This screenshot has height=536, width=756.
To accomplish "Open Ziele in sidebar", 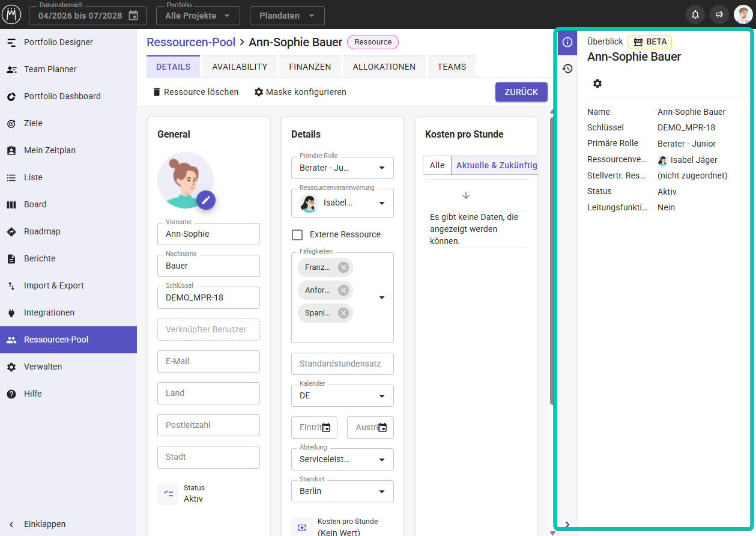I will [x=68, y=123].
